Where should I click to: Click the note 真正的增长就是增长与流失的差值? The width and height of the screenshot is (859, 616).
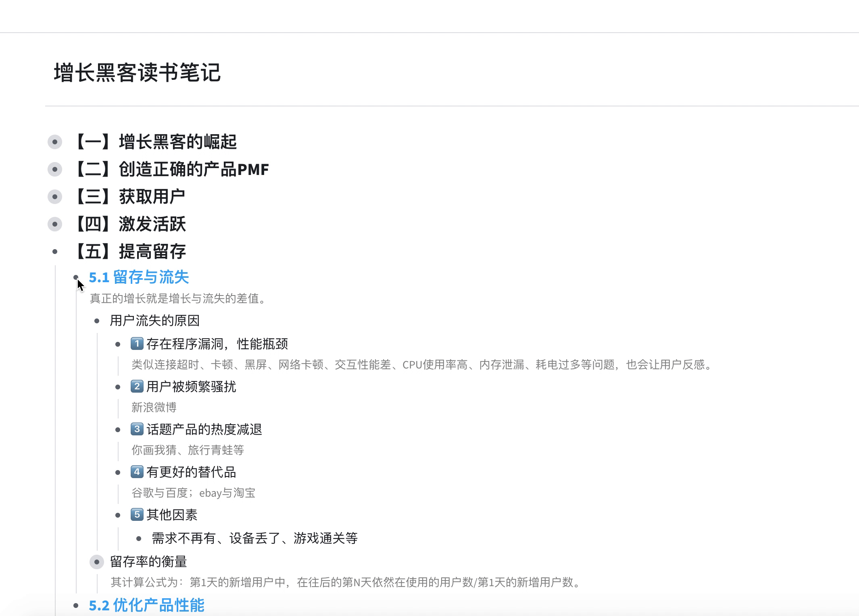(177, 299)
